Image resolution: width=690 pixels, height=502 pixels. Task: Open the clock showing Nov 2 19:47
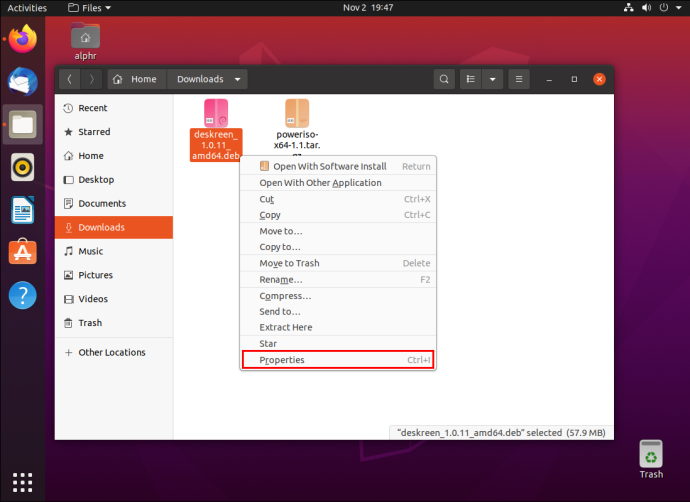pos(368,7)
